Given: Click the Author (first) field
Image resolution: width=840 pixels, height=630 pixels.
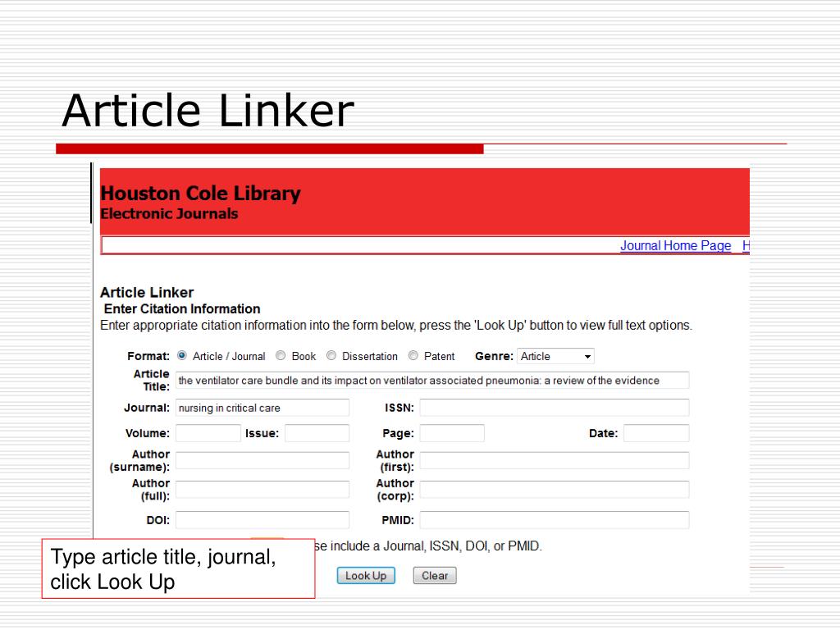Looking at the screenshot, I should pyautogui.click(x=555, y=461).
